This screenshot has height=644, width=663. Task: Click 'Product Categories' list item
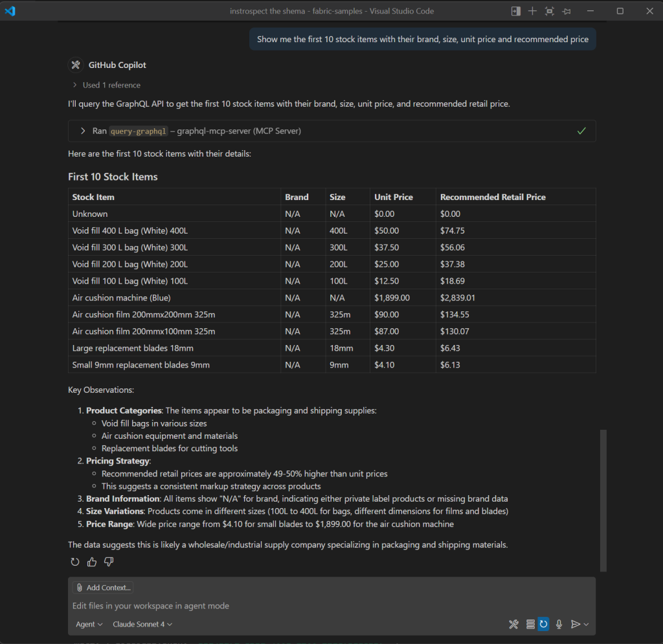coord(124,410)
